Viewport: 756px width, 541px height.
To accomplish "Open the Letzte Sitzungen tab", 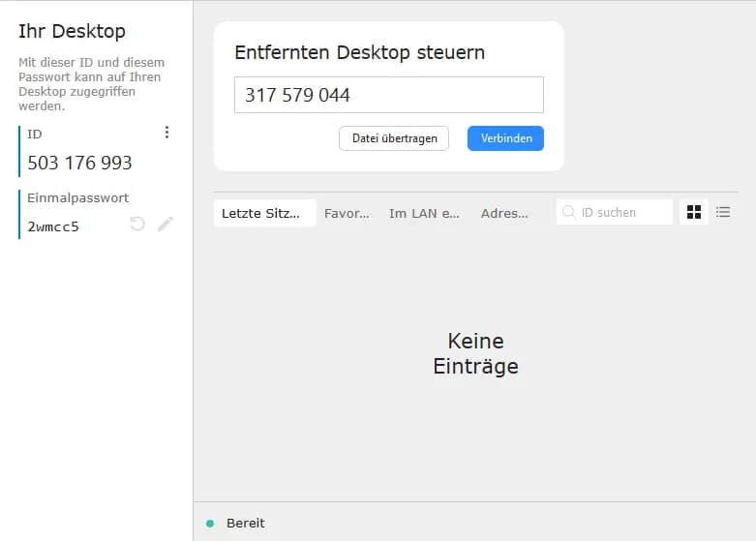I will pos(264,213).
